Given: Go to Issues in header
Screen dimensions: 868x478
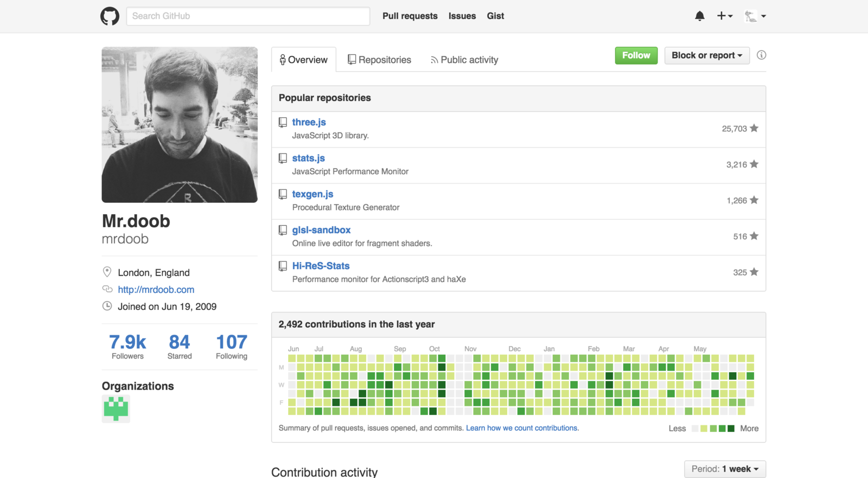Looking at the screenshot, I should pos(462,16).
